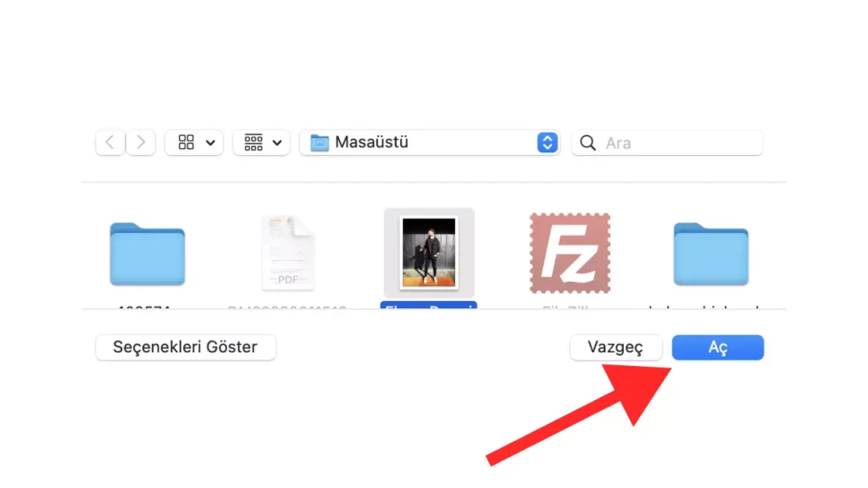Open the selected file with Aç

click(718, 347)
